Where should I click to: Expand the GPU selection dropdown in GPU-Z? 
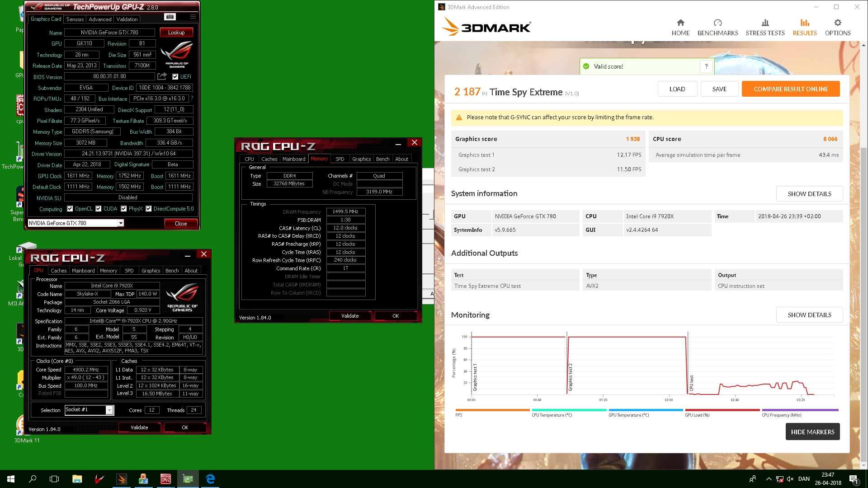pyautogui.click(x=121, y=223)
